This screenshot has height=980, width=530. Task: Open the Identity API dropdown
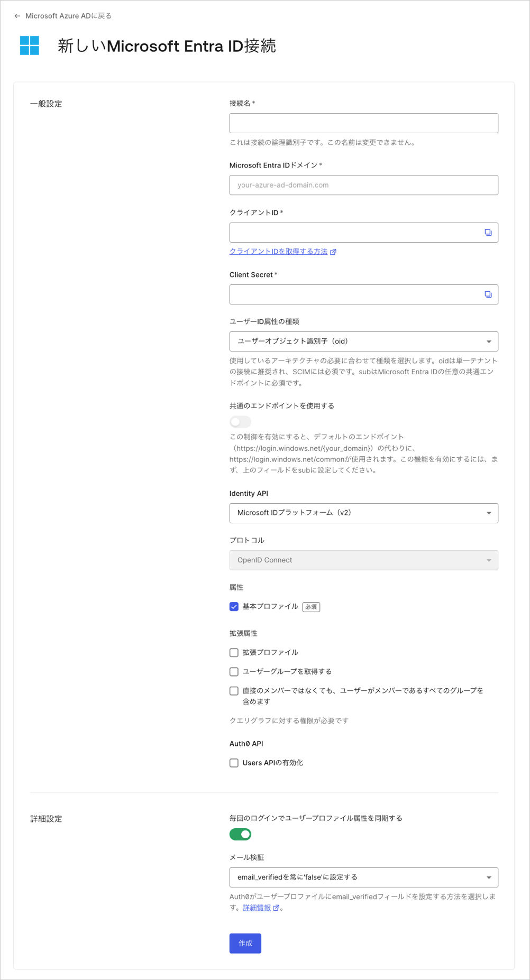364,513
